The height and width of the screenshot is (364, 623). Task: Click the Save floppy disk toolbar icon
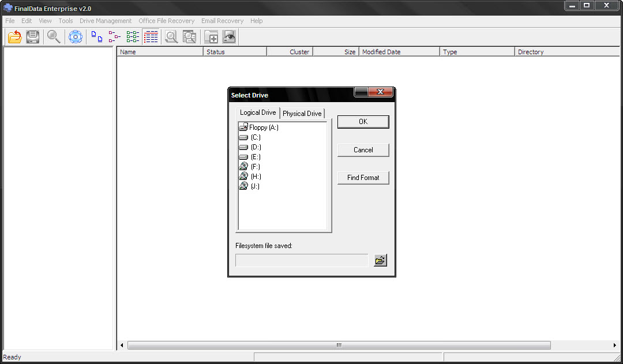[x=32, y=37]
